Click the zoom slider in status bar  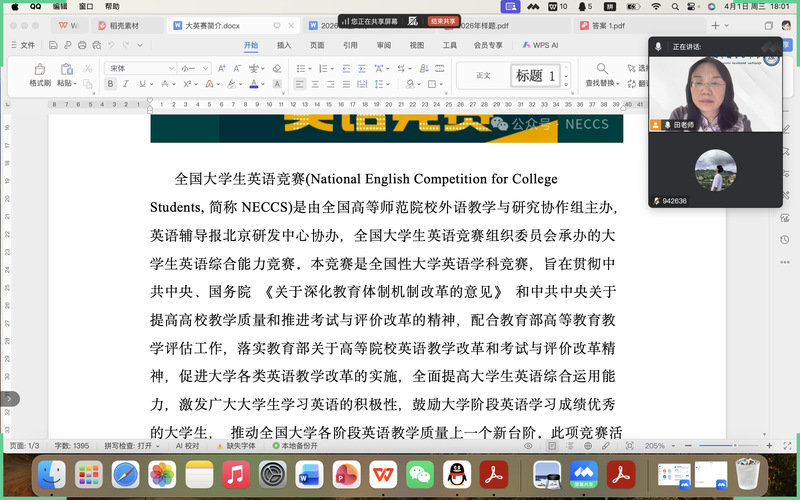[x=728, y=446]
